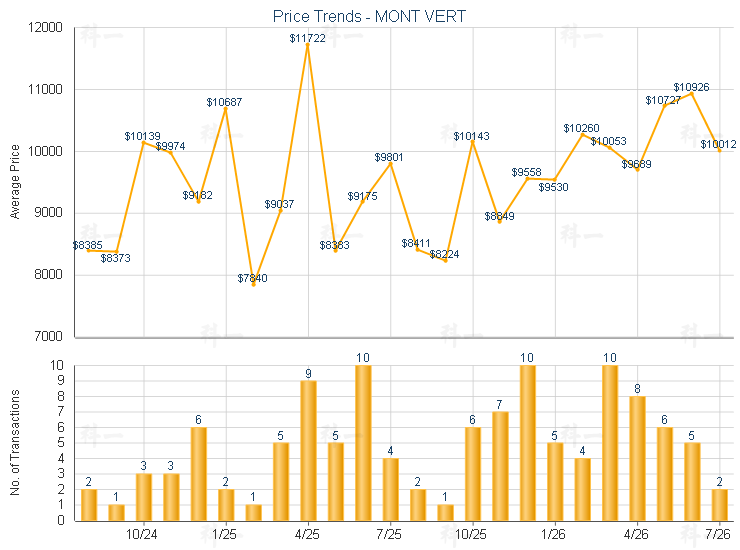The image size is (740, 550).
Task: Click the $8224 price point
Action: click(x=446, y=261)
